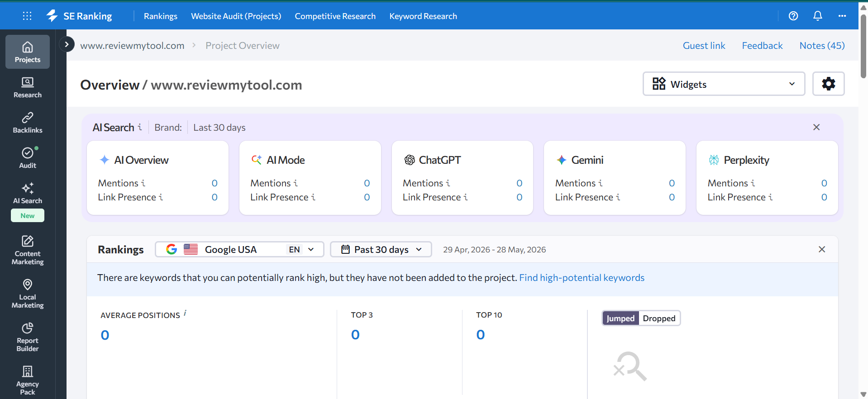Open Agency Pack in the sidebar

tap(28, 380)
